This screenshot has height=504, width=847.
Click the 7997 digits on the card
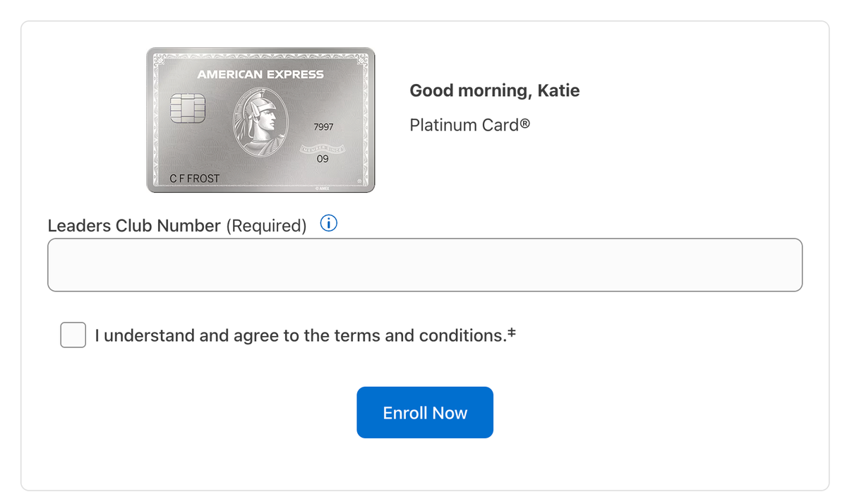pyautogui.click(x=323, y=127)
